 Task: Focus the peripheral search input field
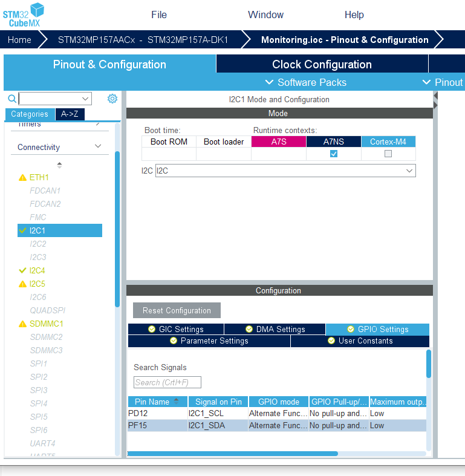(55, 99)
